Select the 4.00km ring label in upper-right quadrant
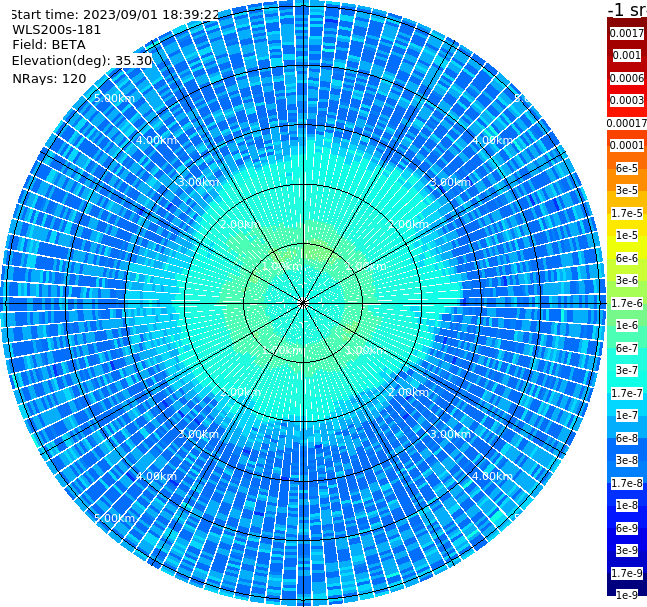 pos(492,140)
